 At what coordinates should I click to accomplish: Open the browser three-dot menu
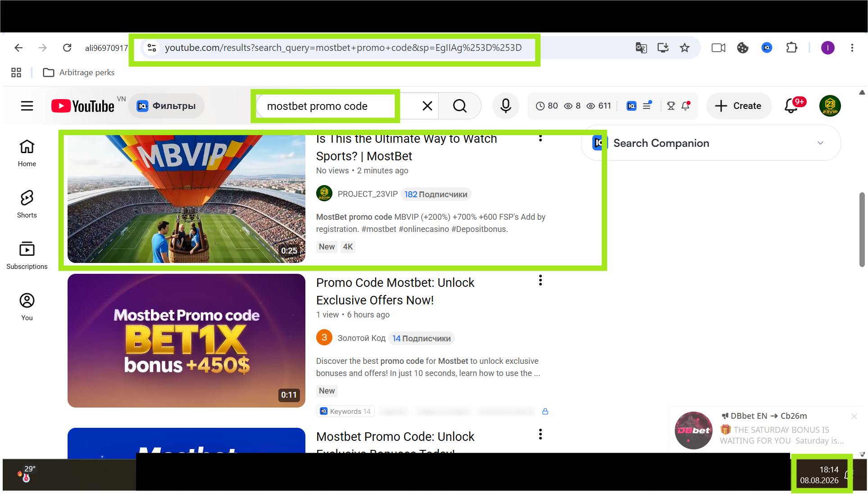pyautogui.click(x=852, y=48)
